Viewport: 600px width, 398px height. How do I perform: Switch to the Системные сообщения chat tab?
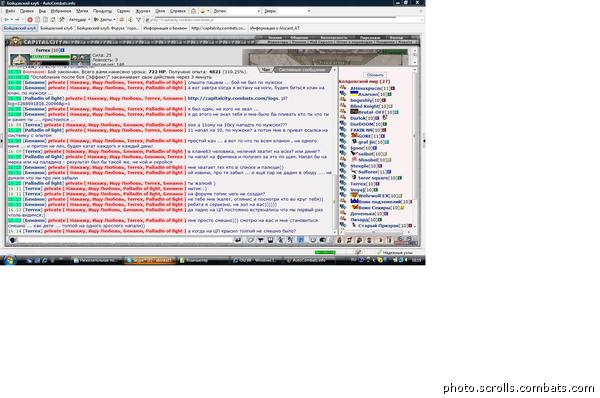coord(302,70)
